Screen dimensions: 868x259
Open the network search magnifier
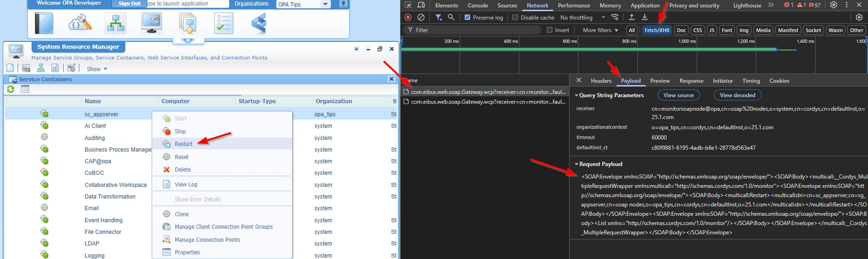click(x=451, y=17)
